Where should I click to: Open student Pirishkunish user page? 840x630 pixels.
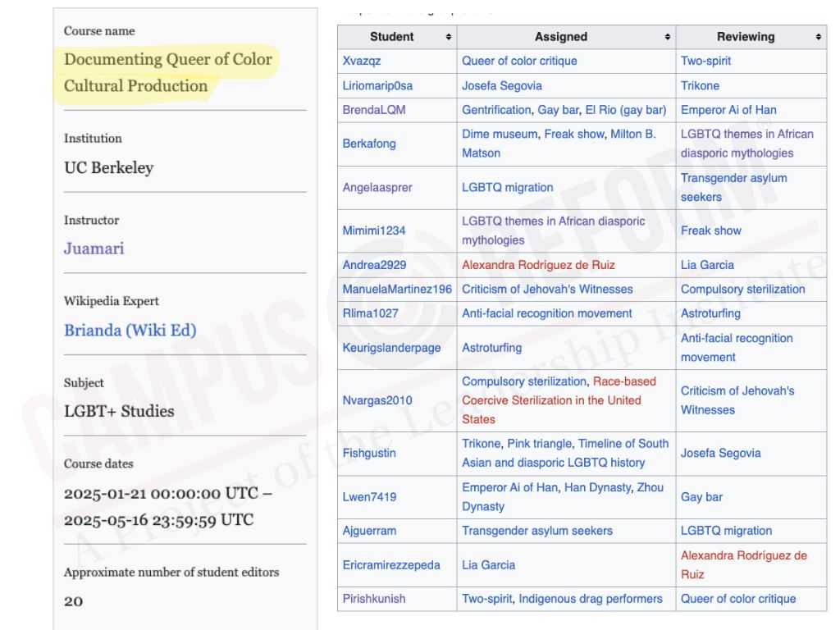coord(374,599)
